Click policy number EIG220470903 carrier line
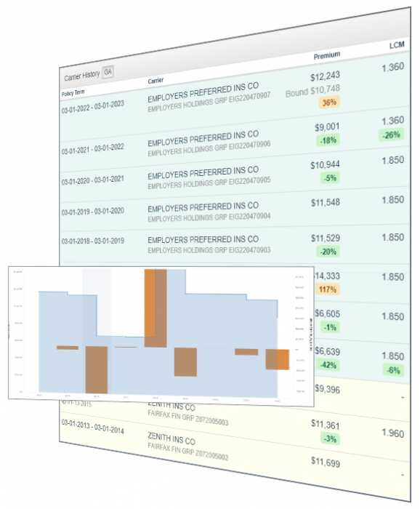Image resolution: width=420 pixels, height=509 pixels. tap(209, 250)
